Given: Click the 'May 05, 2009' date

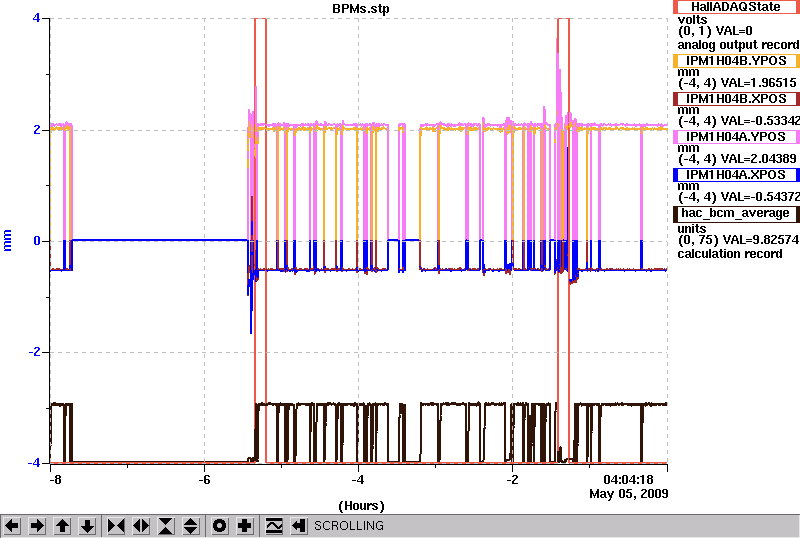Looking at the screenshot, I should [x=629, y=494].
